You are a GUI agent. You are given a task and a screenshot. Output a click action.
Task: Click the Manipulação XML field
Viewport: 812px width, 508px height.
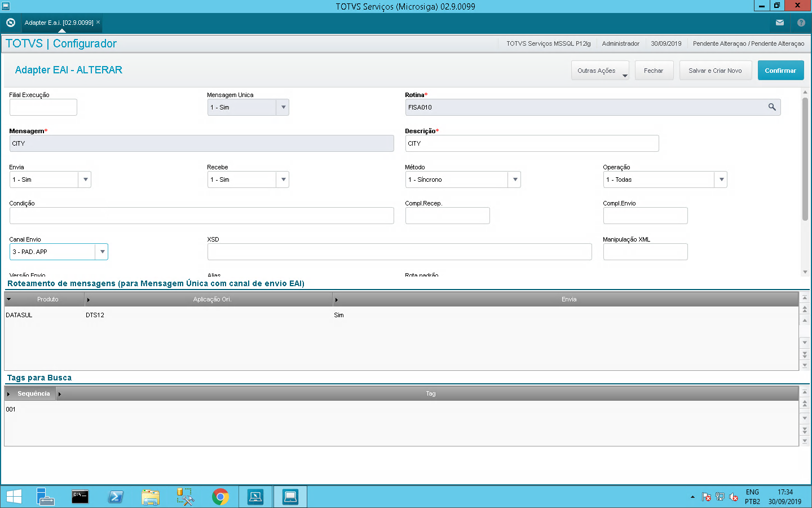point(645,252)
